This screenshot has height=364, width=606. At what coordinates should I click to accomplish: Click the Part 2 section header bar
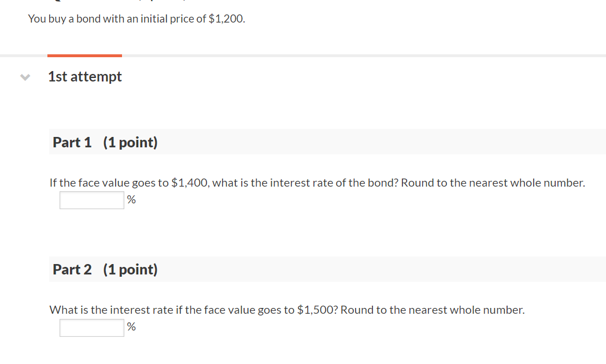tap(327, 269)
